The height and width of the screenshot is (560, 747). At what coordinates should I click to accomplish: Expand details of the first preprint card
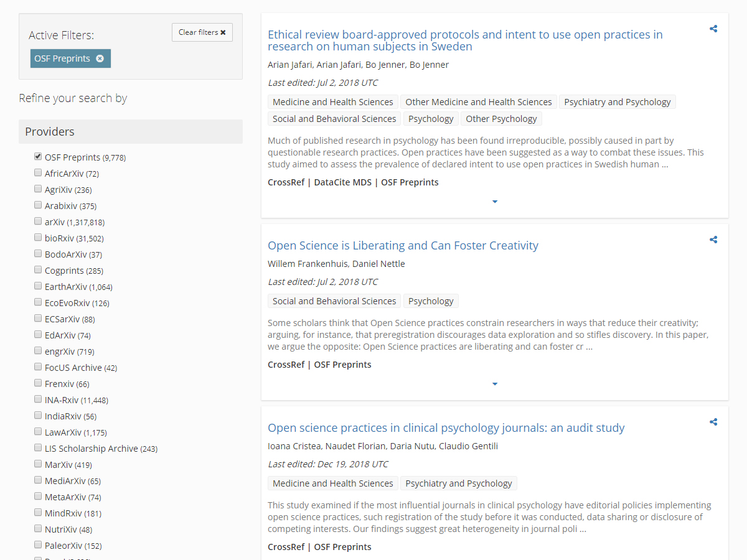tap(495, 201)
